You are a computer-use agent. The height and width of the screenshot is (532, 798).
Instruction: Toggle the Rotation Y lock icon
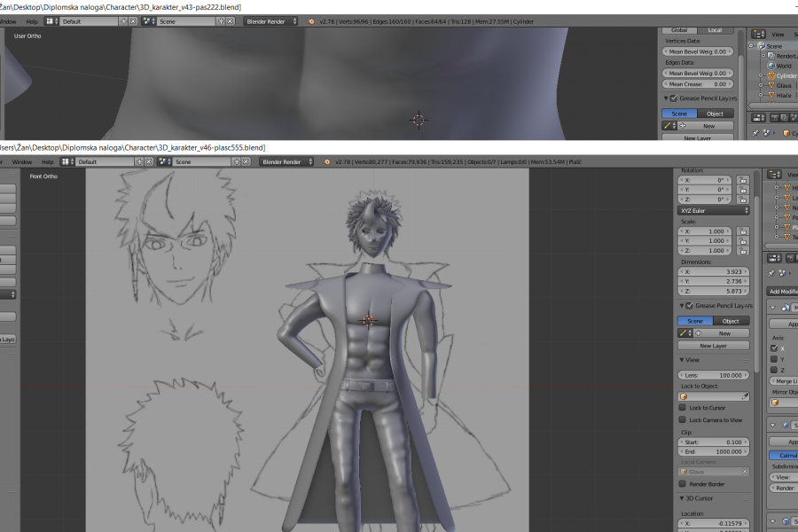pos(743,190)
